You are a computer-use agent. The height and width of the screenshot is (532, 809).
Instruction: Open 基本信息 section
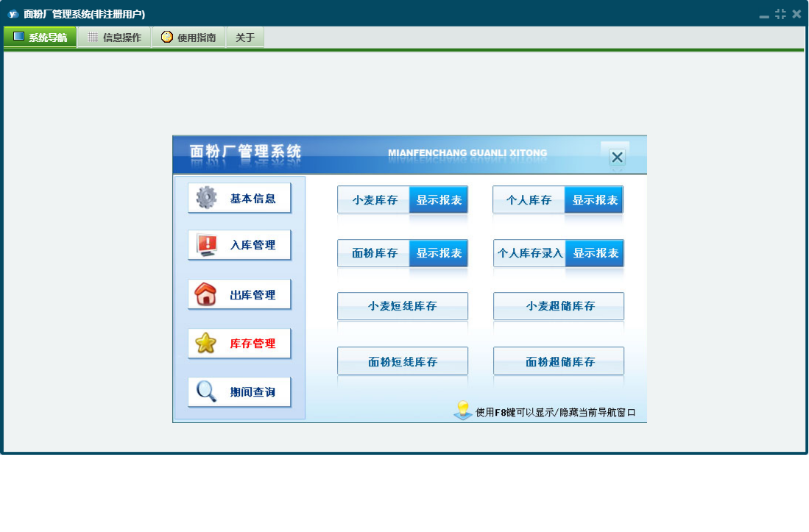pyautogui.click(x=239, y=198)
